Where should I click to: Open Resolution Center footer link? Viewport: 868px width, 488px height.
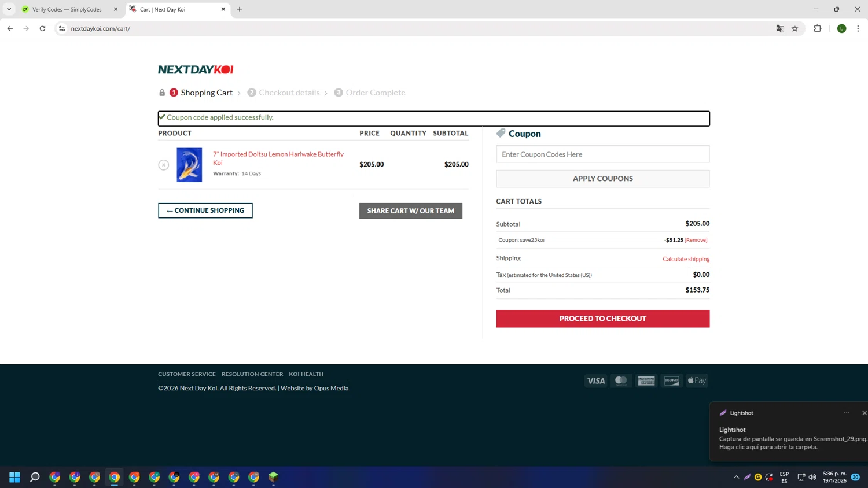coord(252,374)
